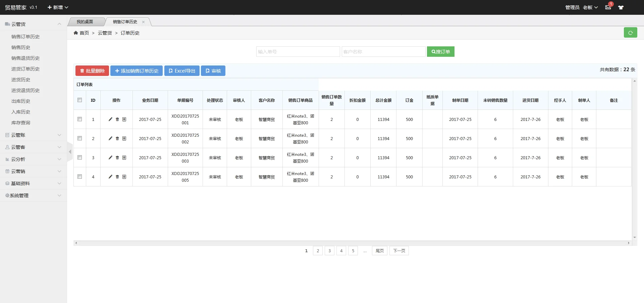Screen dimensions: 644x303
Task: Click the shirt theme icon in header
Action: (621, 7)
